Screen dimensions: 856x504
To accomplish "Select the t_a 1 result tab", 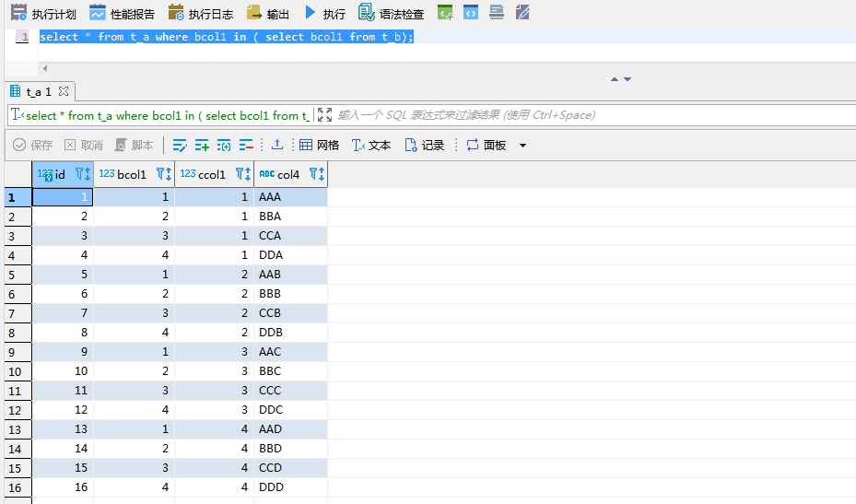I will 33,92.
